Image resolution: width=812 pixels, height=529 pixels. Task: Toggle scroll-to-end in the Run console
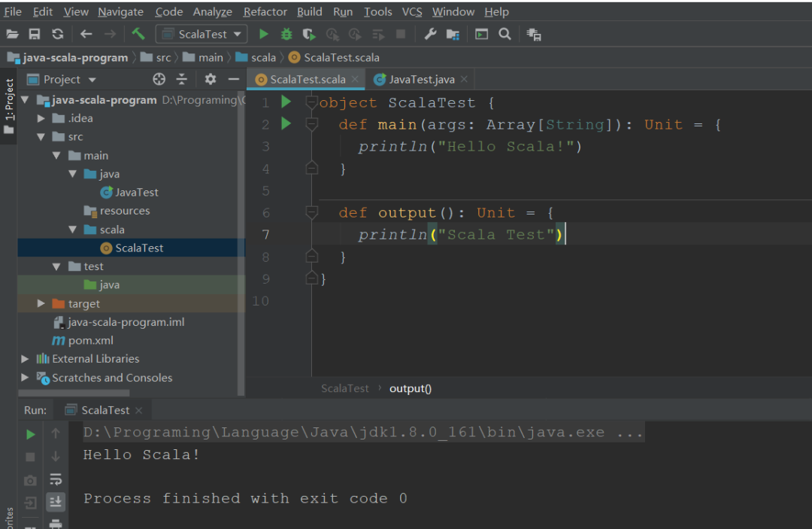[x=56, y=501]
